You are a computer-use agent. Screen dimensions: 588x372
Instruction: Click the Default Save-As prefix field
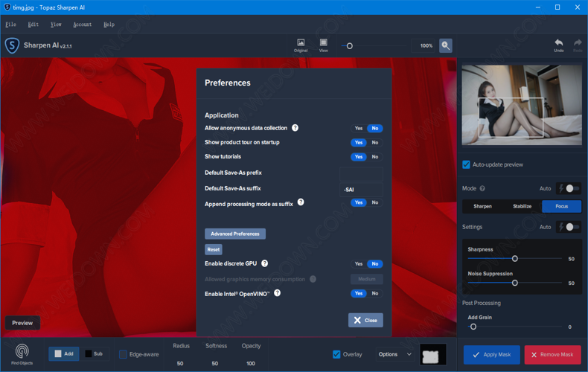click(361, 173)
